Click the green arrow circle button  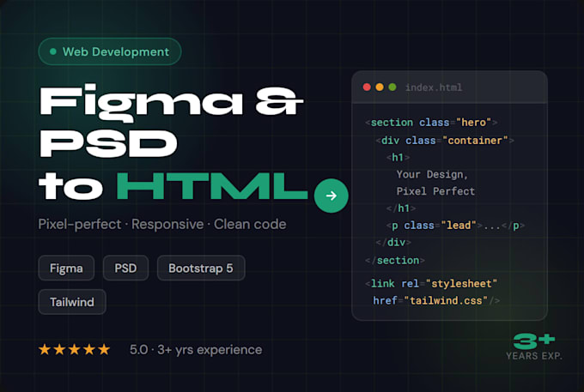[x=332, y=196]
